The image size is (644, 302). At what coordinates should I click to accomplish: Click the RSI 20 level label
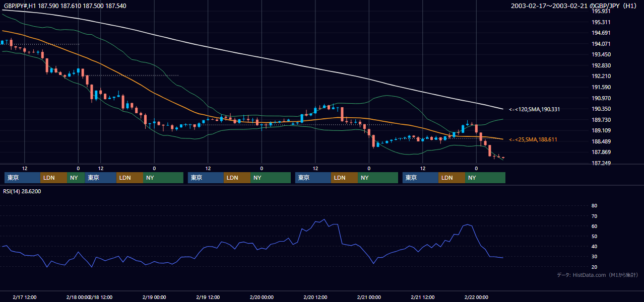click(594, 267)
